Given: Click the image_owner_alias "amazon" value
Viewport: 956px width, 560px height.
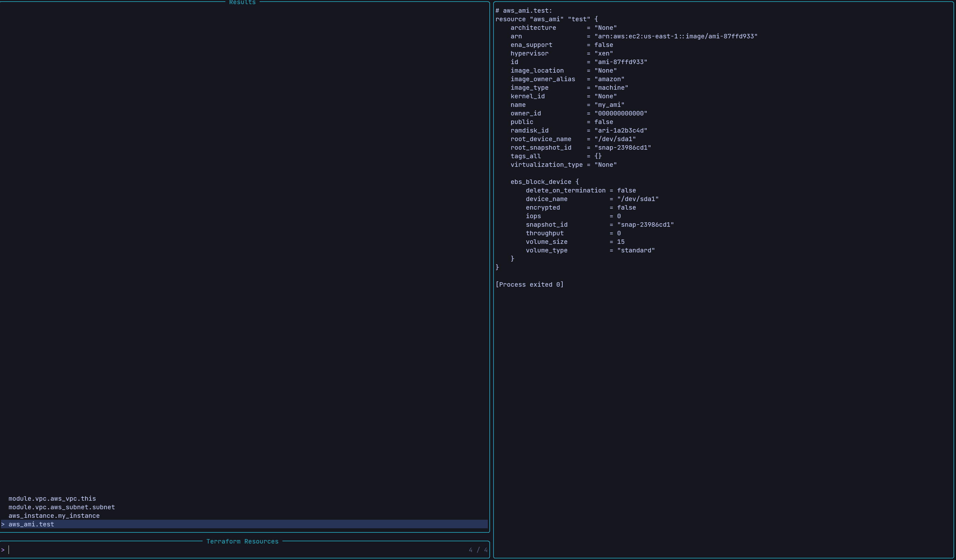Looking at the screenshot, I should [x=609, y=79].
